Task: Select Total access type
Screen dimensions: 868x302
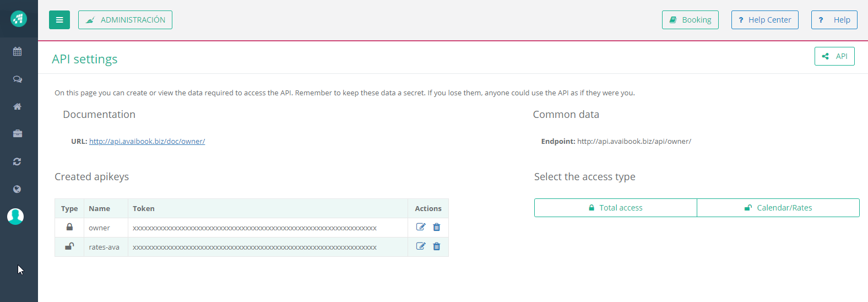Action: tap(615, 208)
